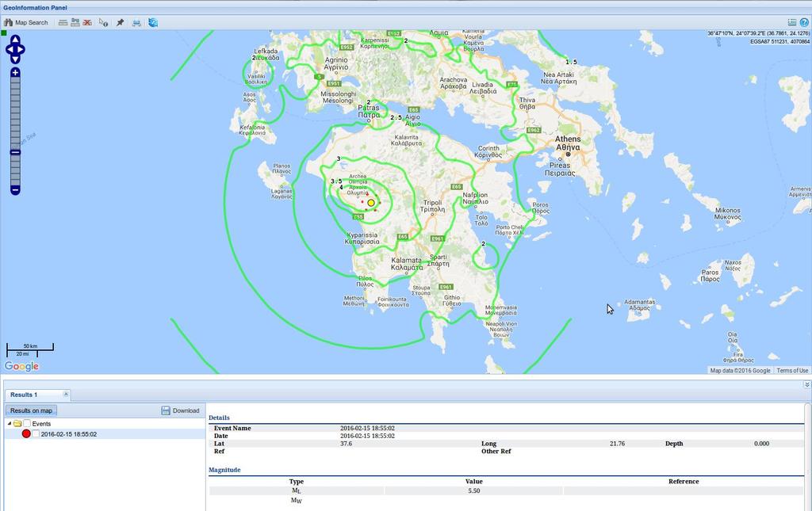Check the Events checkbox
This screenshot has width=812, height=511.
click(27, 424)
